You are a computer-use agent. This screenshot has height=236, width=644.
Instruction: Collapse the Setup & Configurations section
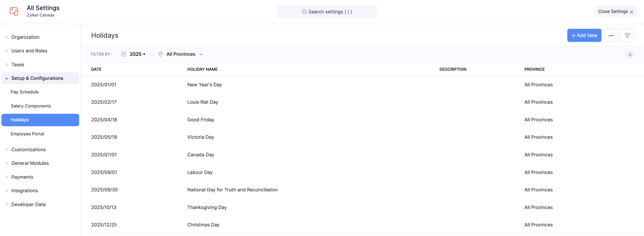point(37,78)
